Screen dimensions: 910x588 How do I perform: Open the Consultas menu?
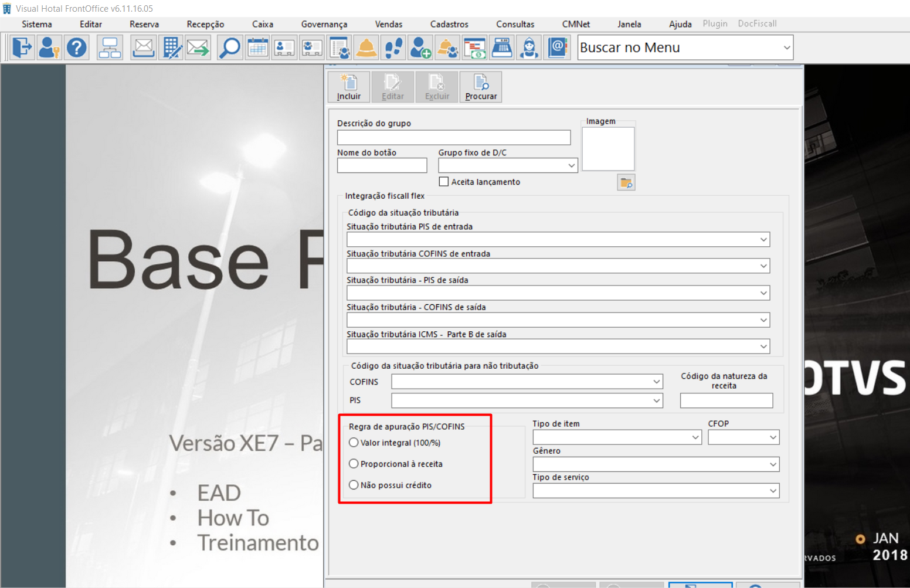[x=515, y=24]
